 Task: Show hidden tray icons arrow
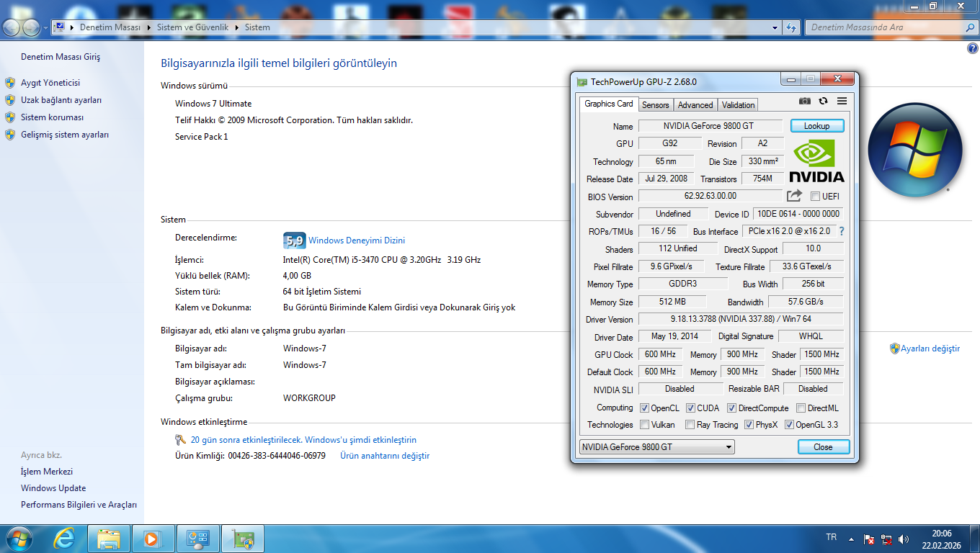852,539
